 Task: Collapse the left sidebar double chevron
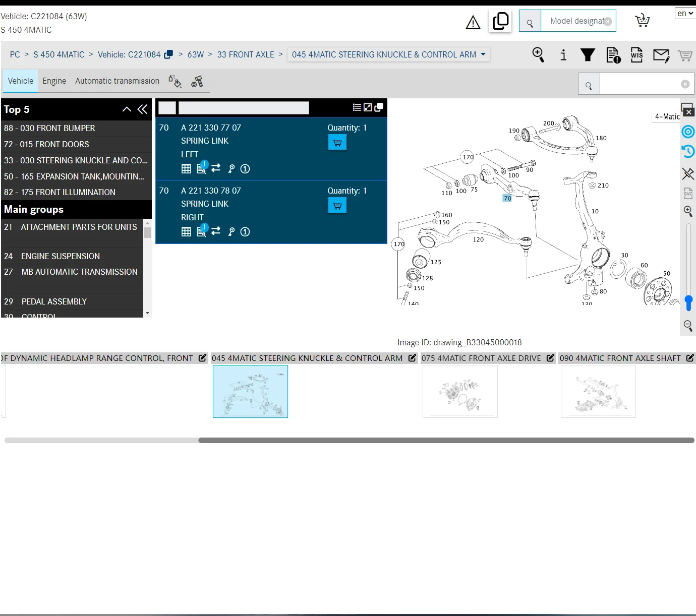(x=142, y=109)
